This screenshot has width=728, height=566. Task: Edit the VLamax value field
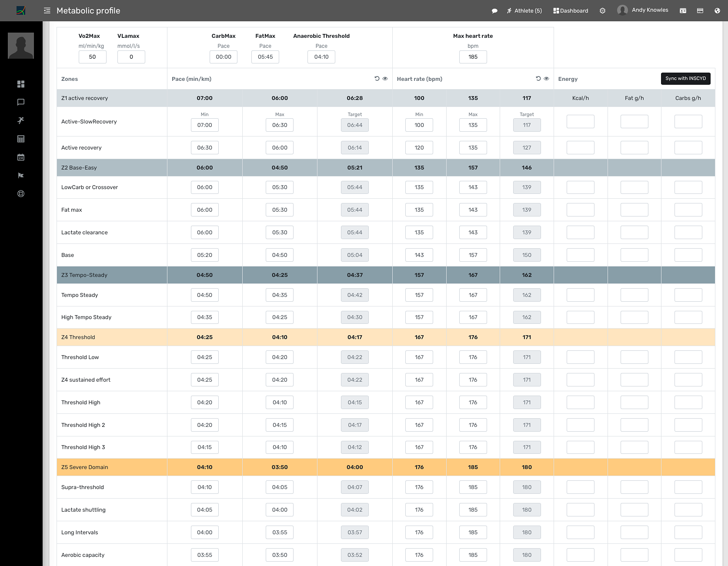pos(131,57)
